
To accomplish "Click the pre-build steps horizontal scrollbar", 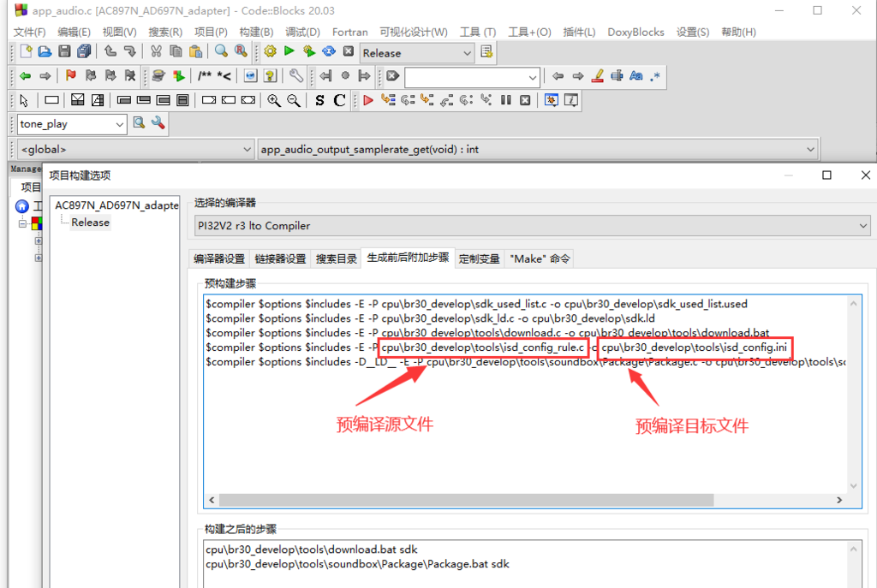I will [x=467, y=500].
